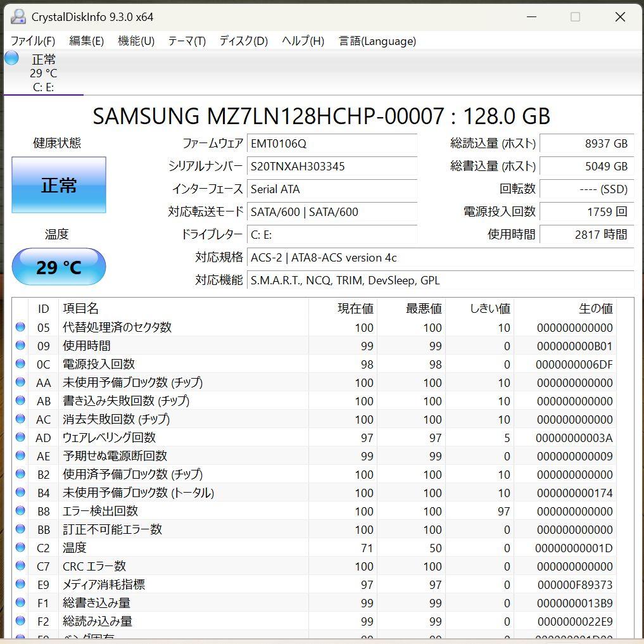Click the status orb for attribute AA
The height and width of the screenshot is (644, 644).
(x=20, y=382)
